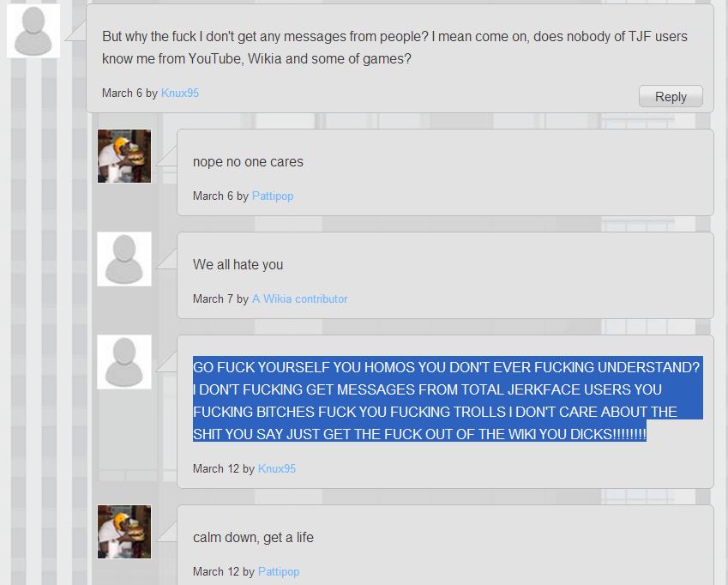Viewport: 728px width, 585px height.
Task: Open Pattipop link under 'nope no one cares'
Action: coord(273,196)
